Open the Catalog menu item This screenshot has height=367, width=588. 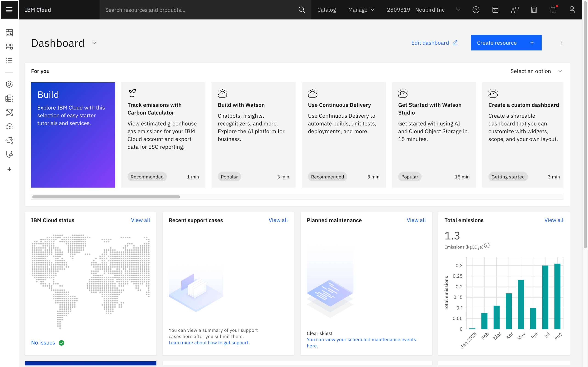click(x=326, y=10)
